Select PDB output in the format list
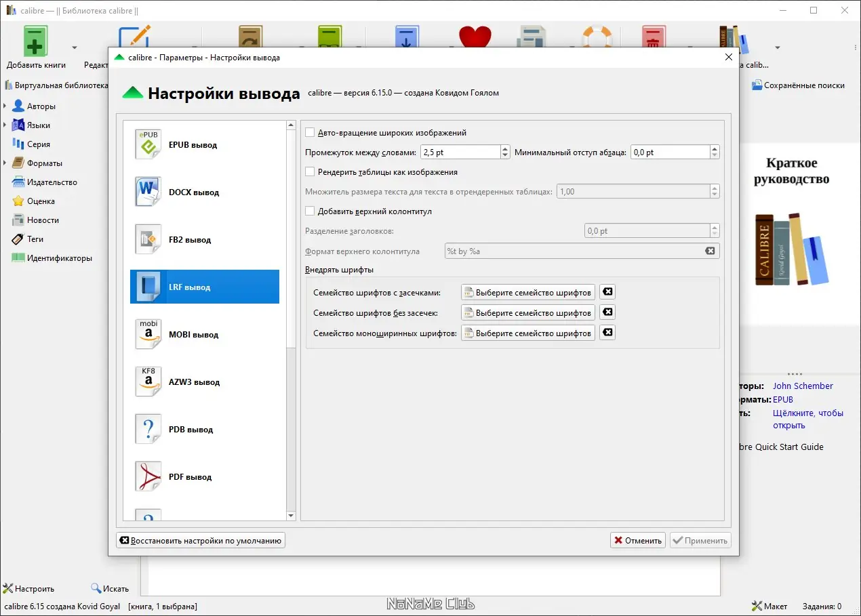Image resolution: width=861 pixels, height=616 pixels. pos(205,430)
